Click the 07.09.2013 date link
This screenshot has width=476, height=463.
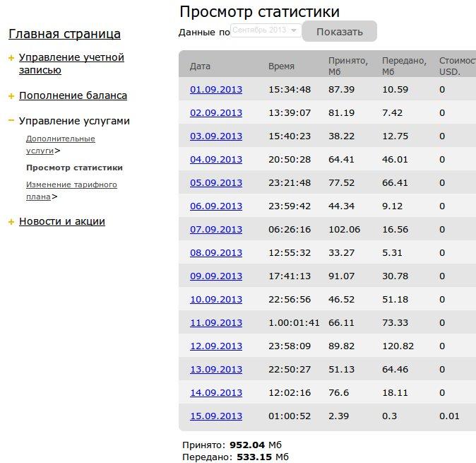216,230
